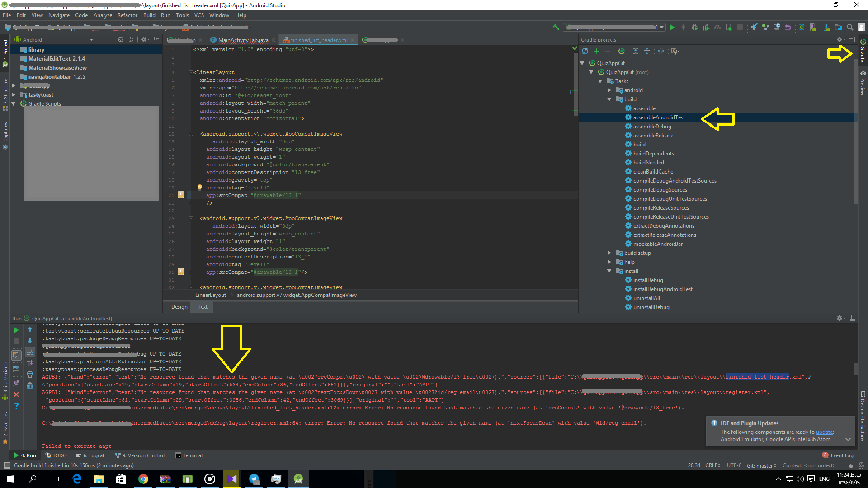Collapse all nodes in Gradle tree
Screen dimensions: 868x488
(647, 52)
